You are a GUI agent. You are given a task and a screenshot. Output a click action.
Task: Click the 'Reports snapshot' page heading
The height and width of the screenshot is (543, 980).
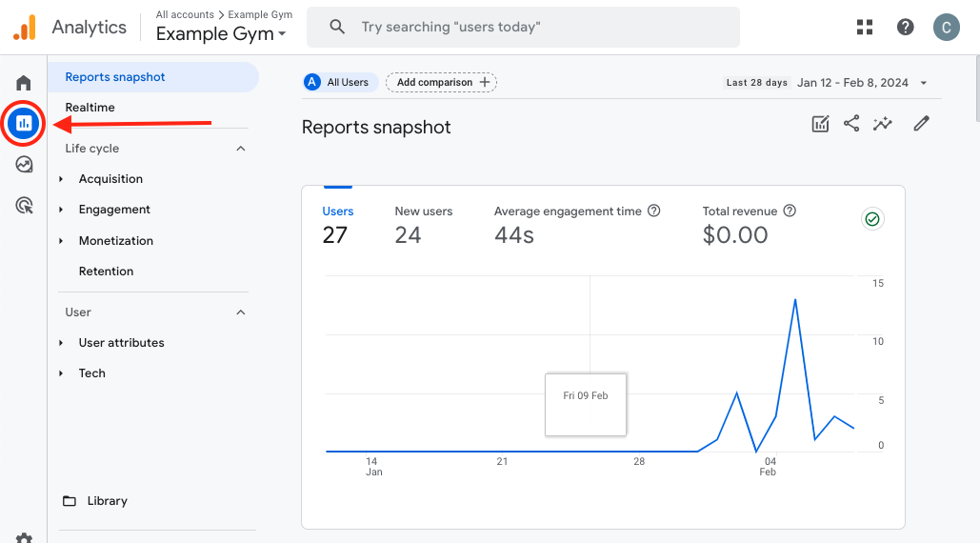(x=376, y=128)
